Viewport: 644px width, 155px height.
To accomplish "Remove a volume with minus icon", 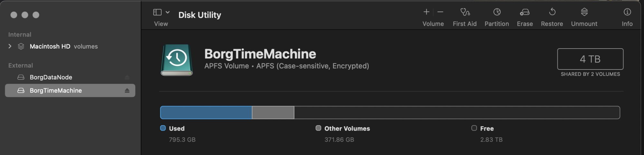I will (440, 12).
